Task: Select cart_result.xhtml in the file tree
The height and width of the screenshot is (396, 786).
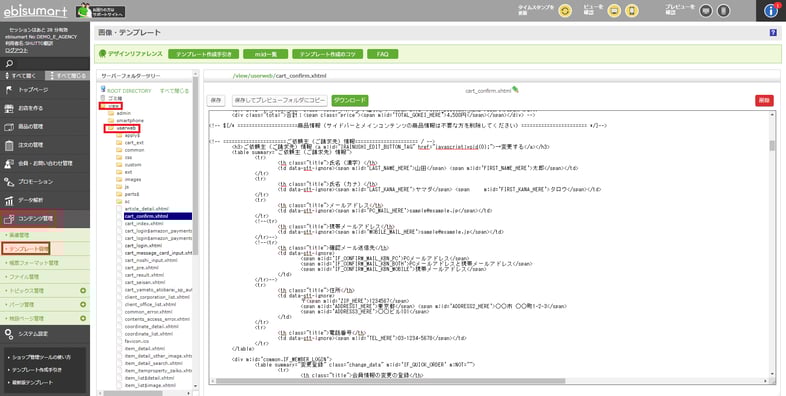Action: pos(144,275)
